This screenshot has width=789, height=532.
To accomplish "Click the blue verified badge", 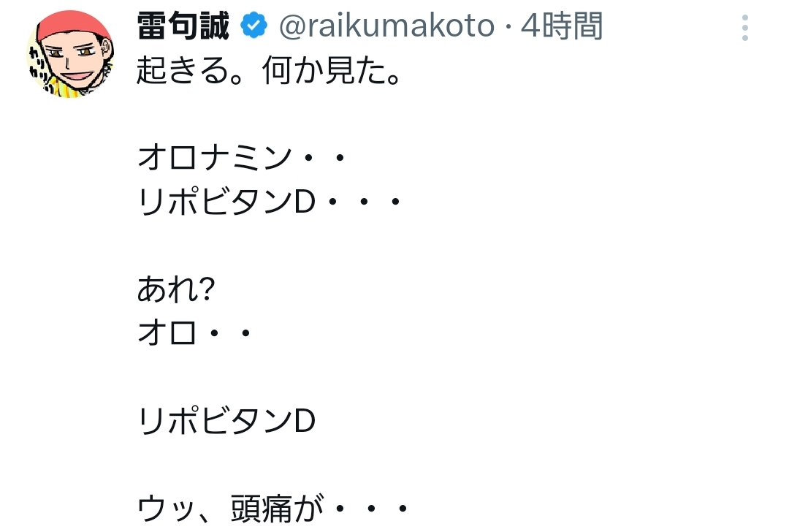I will tap(254, 27).
